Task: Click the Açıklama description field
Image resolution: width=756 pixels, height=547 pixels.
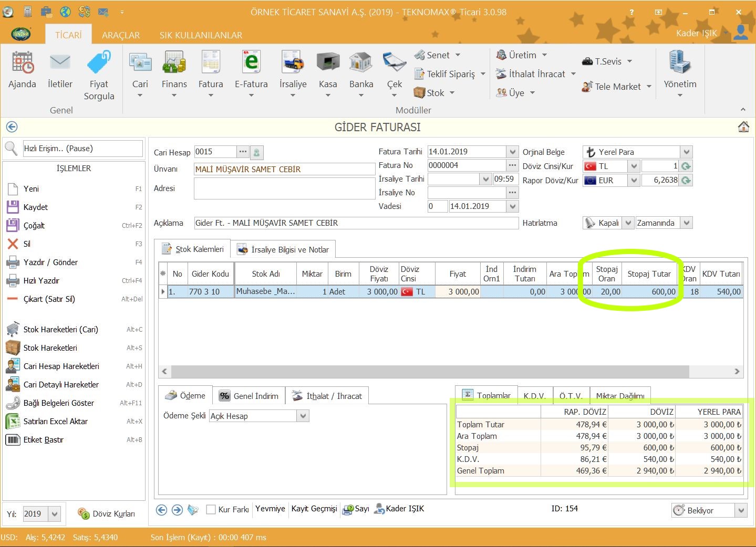Action: point(356,223)
